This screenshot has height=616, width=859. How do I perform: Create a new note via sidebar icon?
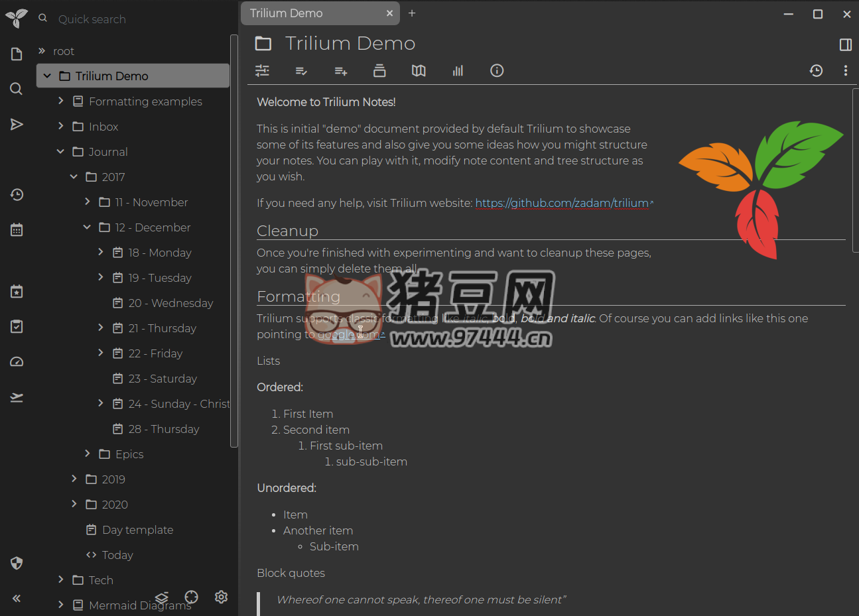pos(17,54)
